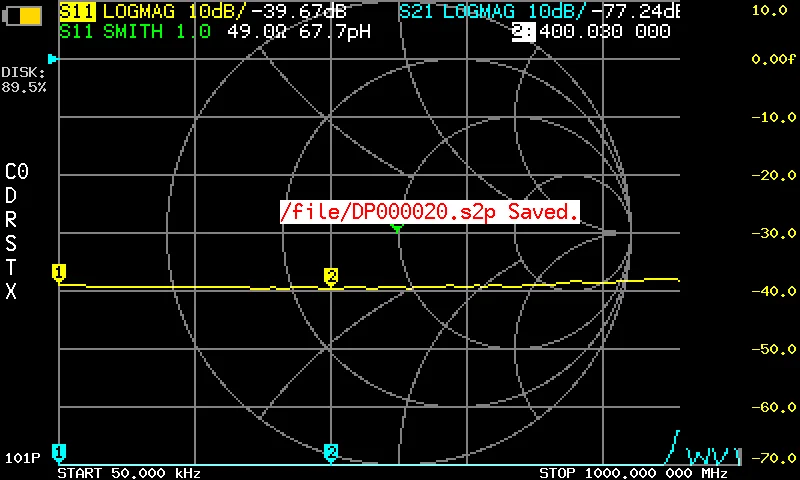Image resolution: width=800 pixels, height=480 pixels.
Task: Click the -60.0 scale label
Action: tap(773, 407)
